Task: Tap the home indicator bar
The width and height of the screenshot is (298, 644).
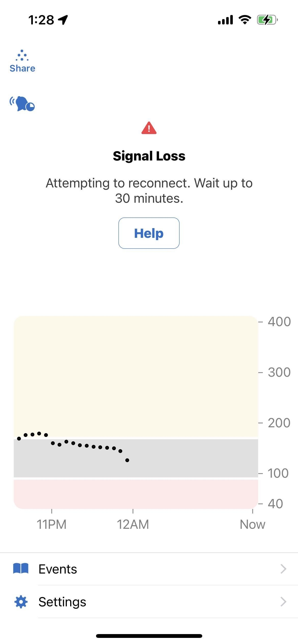Action: 149,636
